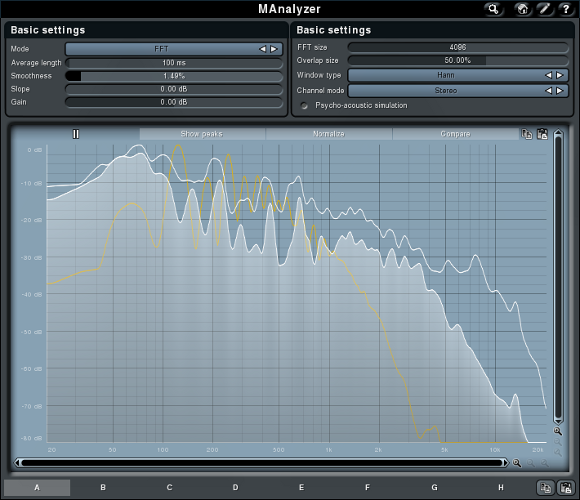Image resolution: width=580 pixels, height=500 pixels.
Task: Adjust the Average length slider
Action: 174,63
